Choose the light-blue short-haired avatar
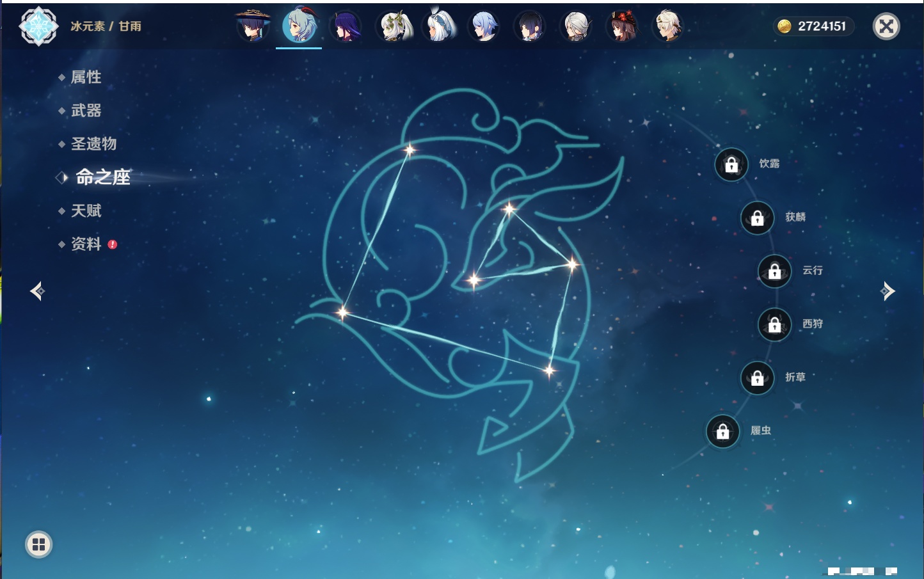Image resolution: width=924 pixels, height=579 pixels. [484, 27]
